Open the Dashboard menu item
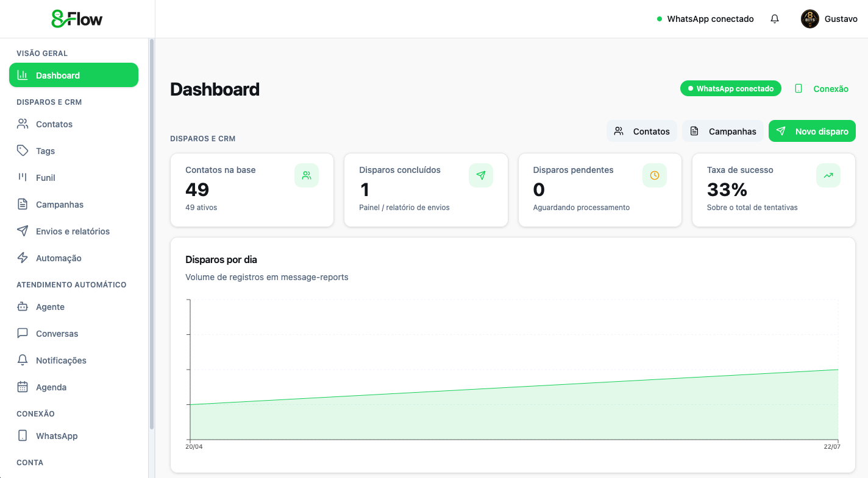Screen dimensions: 868x478 [74, 75]
